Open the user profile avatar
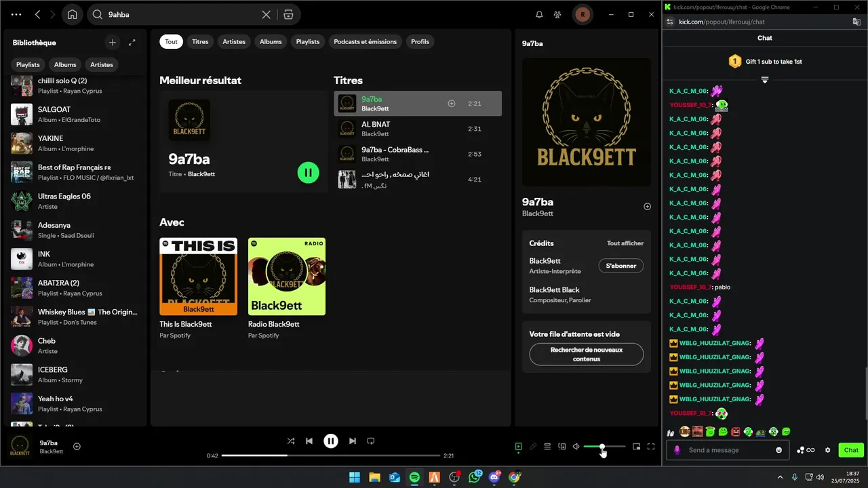This screenshot has width=868, height=488. click(x=583, y=14)
